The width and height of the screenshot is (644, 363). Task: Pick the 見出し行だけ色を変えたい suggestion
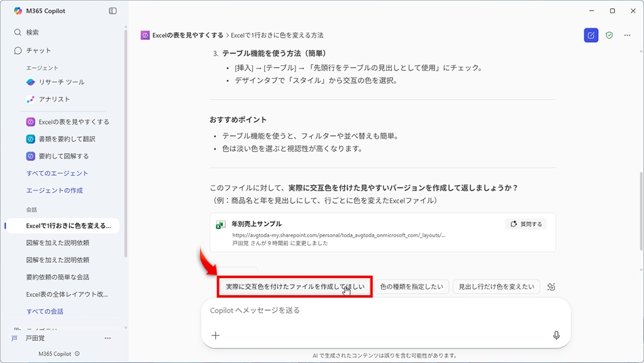(496, 287)
